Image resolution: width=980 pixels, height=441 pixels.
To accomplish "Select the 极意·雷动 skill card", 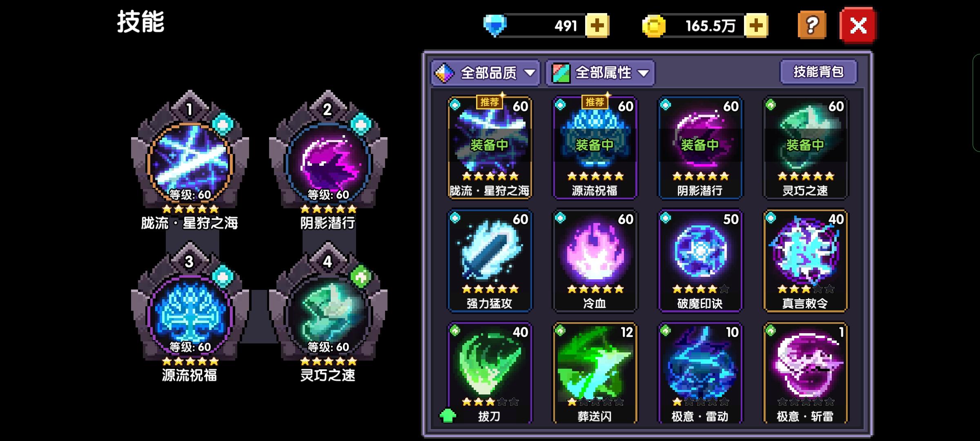I will (700, 373).
